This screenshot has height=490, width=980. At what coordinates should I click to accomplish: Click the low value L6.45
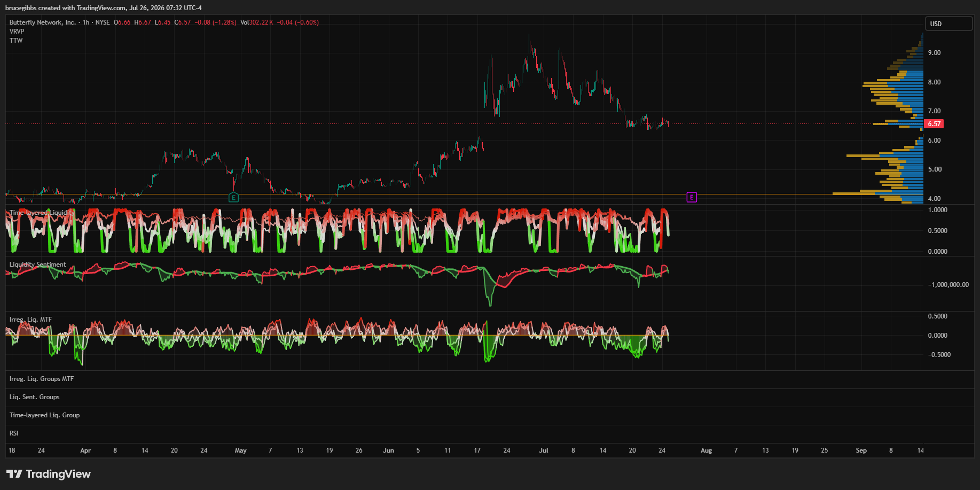tap(163, 22)
